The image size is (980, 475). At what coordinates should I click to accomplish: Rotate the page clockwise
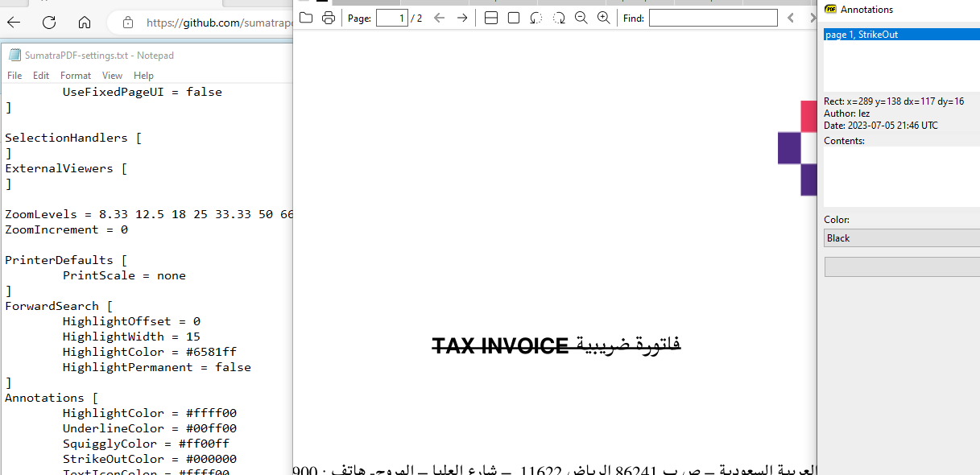558,17
